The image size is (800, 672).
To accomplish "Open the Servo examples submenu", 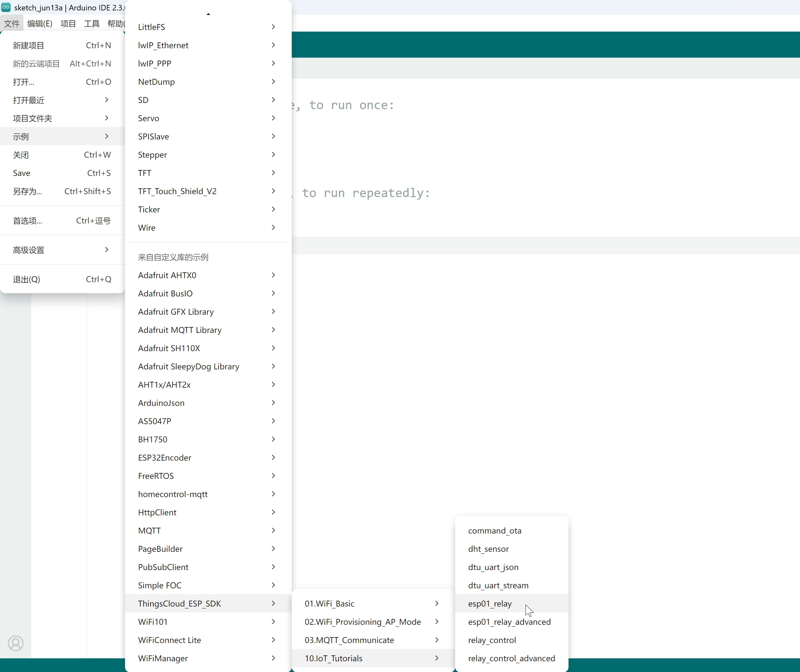I will (208, 118).
